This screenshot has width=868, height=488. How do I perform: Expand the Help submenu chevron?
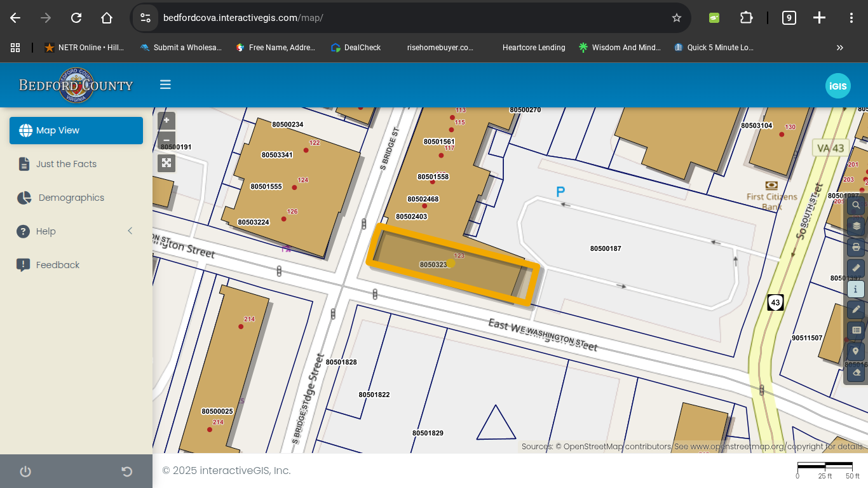click(130, 231)
